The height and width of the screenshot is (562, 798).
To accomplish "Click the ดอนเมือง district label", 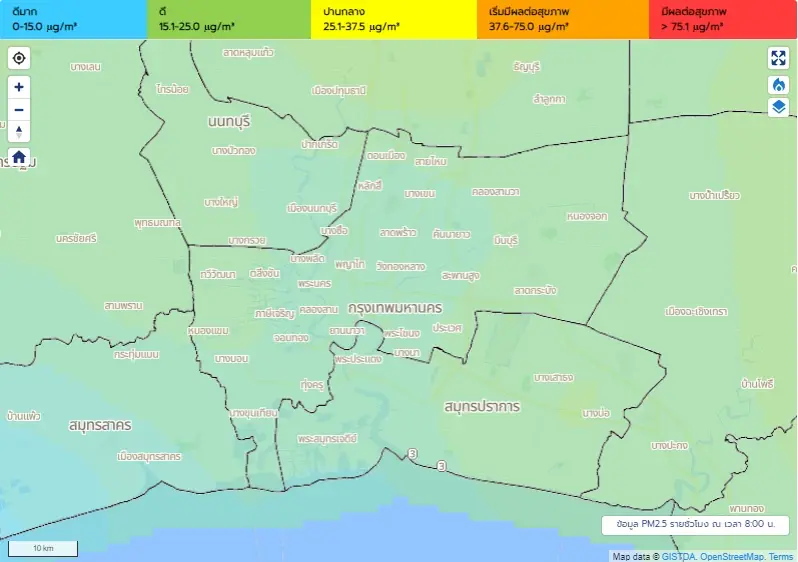I will [x=386, y=155].
